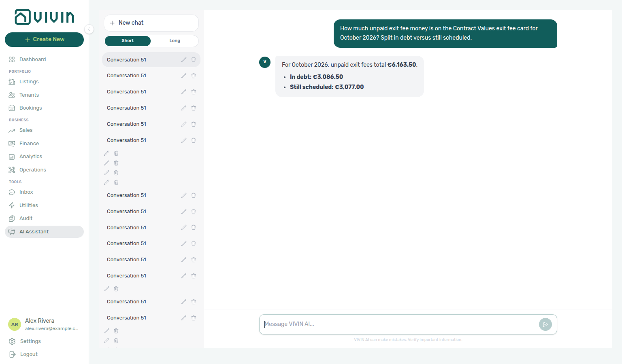Open the Audit tool

(x=44, y=218)
